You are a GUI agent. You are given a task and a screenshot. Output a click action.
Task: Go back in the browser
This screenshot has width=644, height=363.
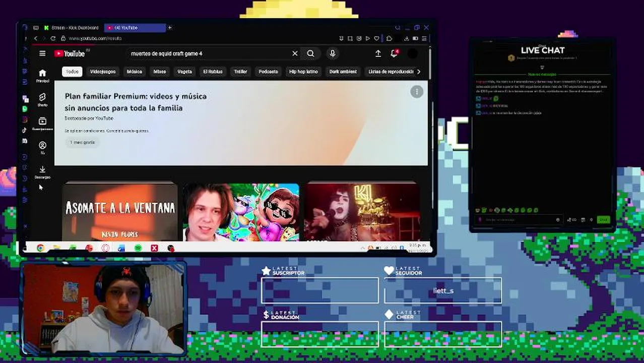tap(35, 39)
